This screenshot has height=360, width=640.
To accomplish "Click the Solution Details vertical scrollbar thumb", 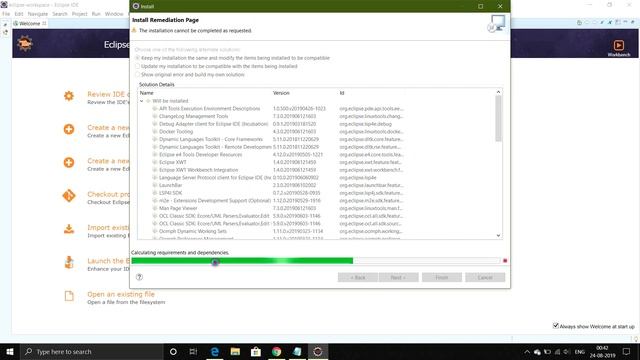I will click(x=498, y=119).
